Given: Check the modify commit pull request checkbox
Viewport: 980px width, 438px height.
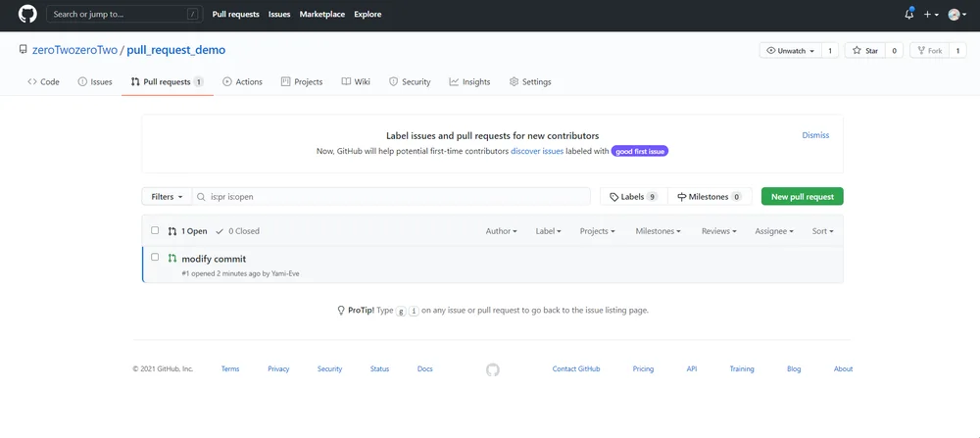Looking at the screenshot, I should 155,258.
